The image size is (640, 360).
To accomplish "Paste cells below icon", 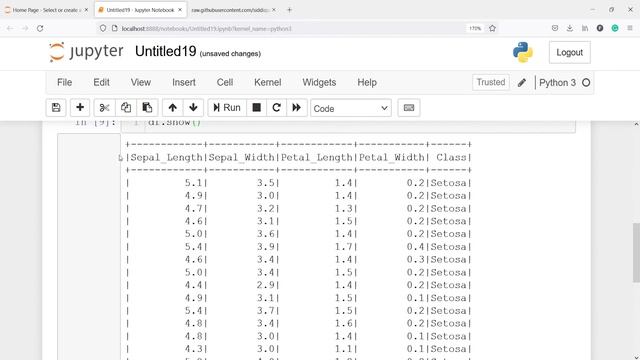I will [x=147, y=108].
